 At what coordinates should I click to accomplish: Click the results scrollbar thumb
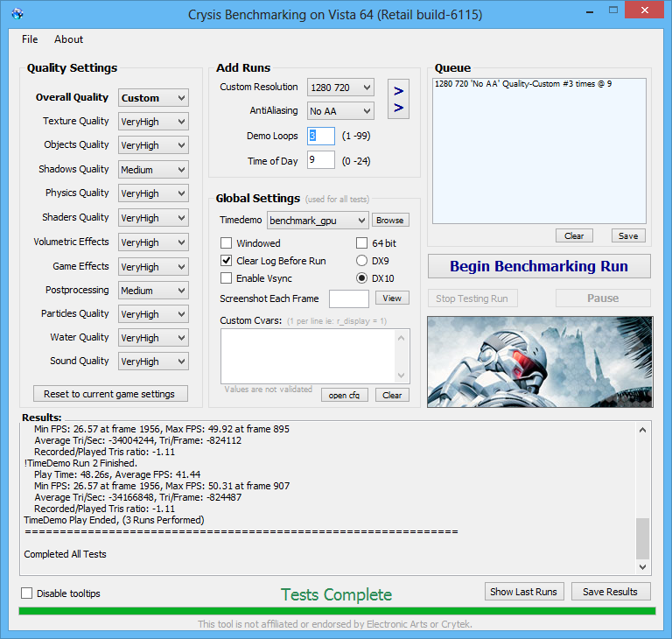(x=642, y=538)
